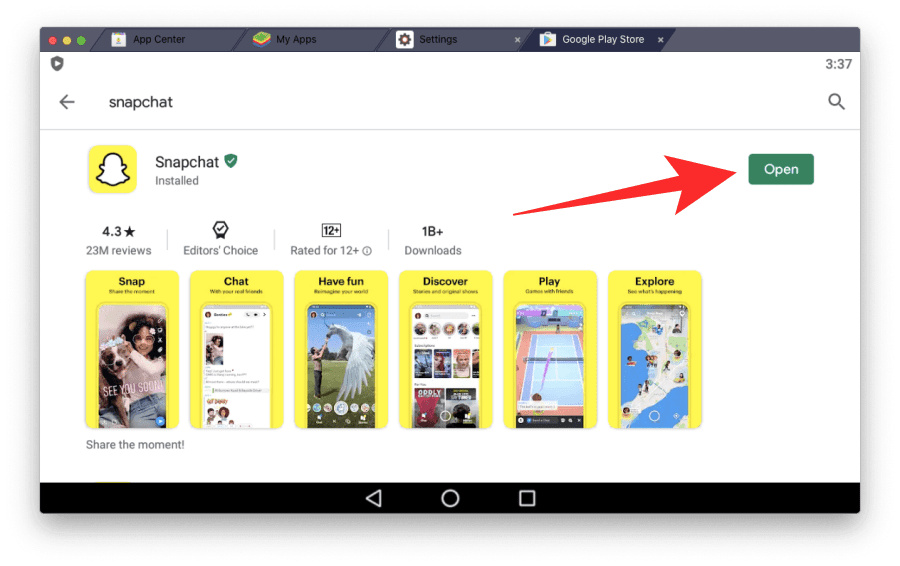Tap the Android back triangle button
The height and width of the screenshot is (566, 900).
374,498
